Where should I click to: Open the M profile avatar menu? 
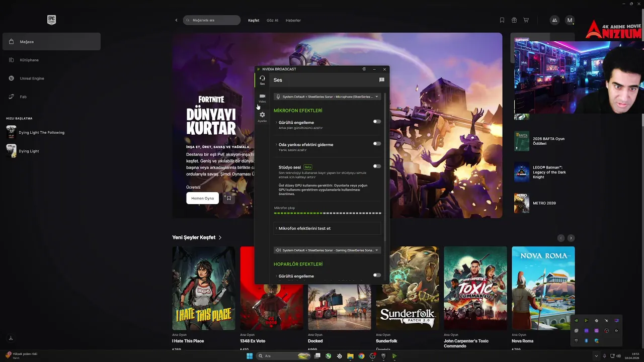point(570,20)
